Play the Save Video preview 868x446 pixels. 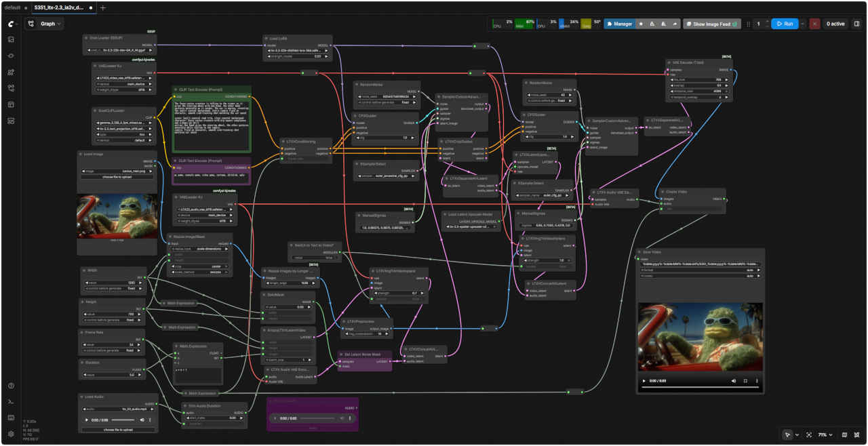click(644, 381)
